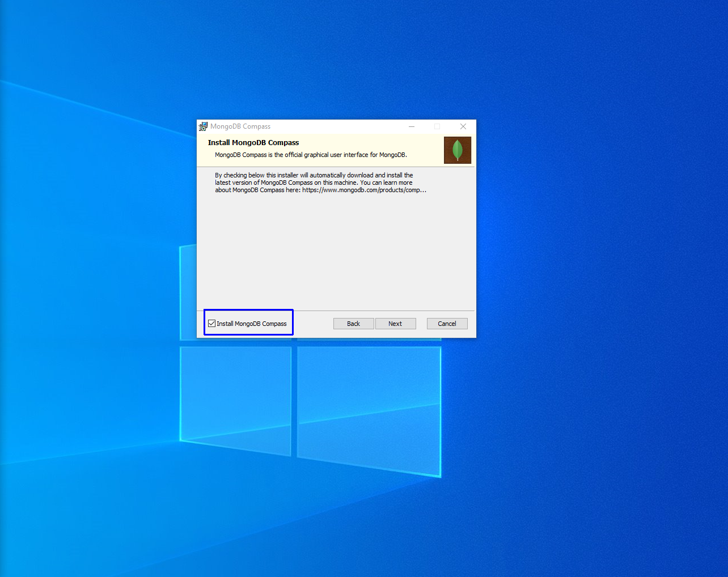
Task: Go Back to the previous installer step
Action: click(353, 324)
